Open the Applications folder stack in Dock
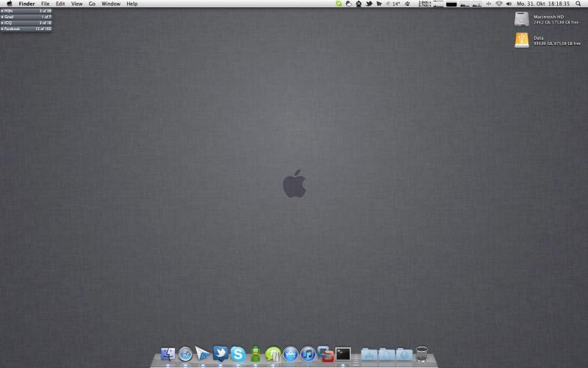The width and height of the screenshot is (588, 368). coord(370,355)
